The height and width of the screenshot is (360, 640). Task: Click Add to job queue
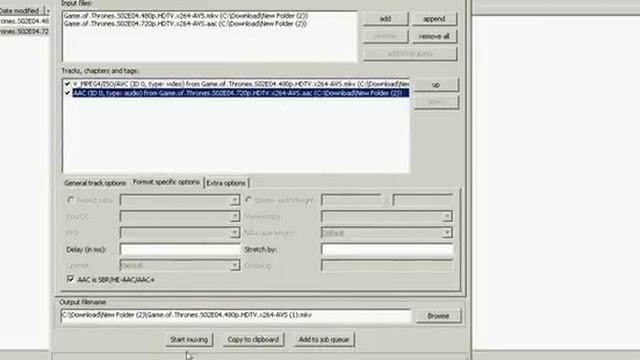pos(324,340)
